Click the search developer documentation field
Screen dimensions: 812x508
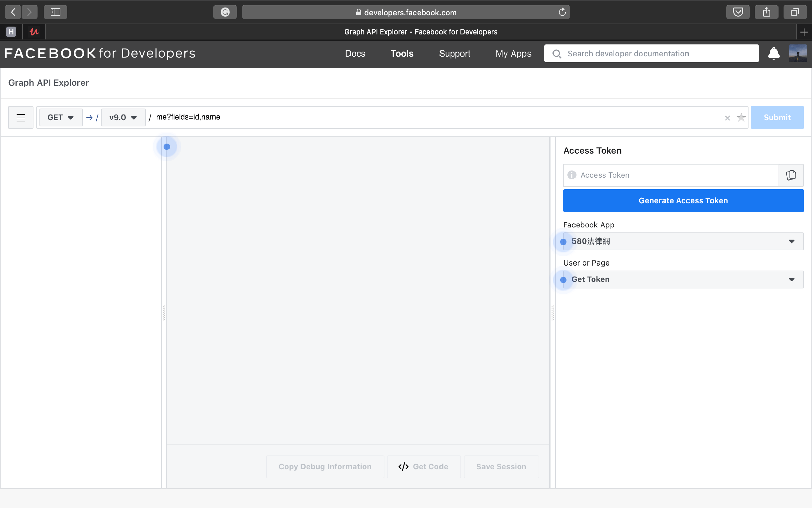point(651,54)
